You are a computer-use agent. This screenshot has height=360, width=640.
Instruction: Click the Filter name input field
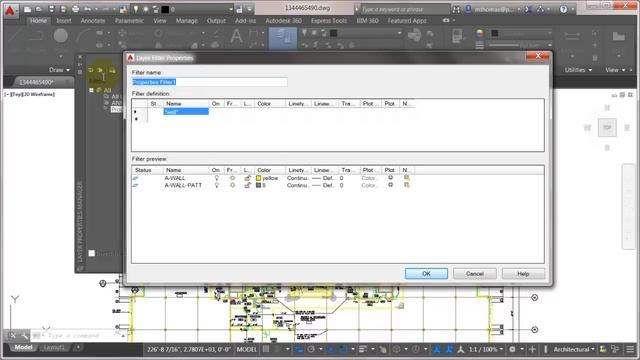[x=209, y=82]
